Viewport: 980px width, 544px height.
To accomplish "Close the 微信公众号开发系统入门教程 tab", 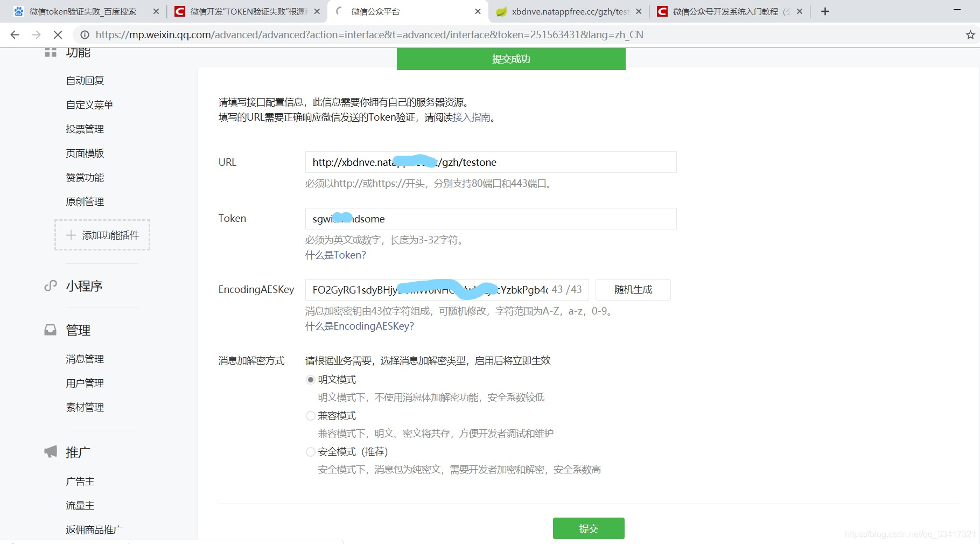I will tap(800, 11).
